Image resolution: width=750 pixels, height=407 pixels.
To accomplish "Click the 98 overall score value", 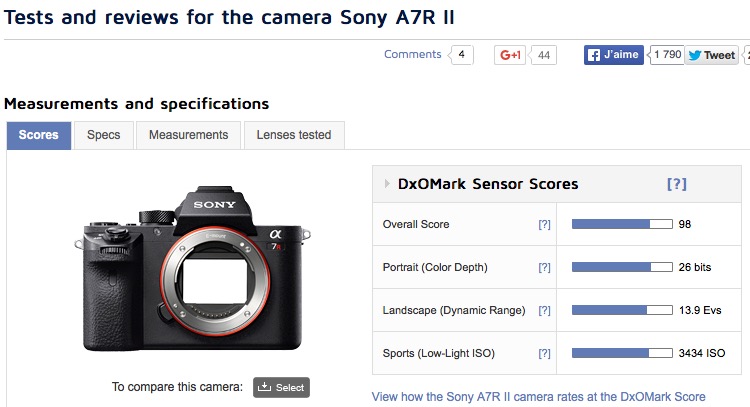I will tap(684, 224).
